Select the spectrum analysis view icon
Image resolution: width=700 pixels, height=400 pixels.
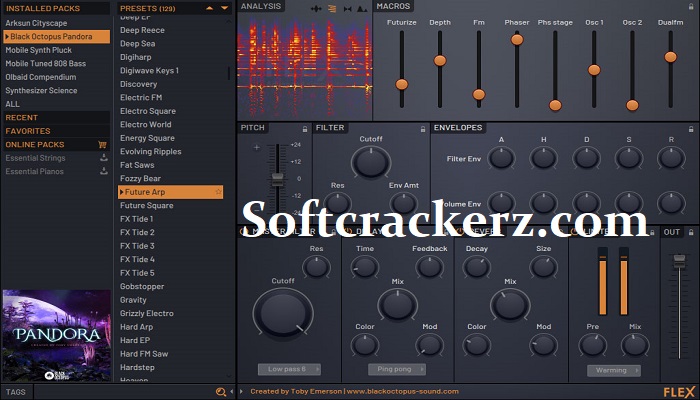click(x=362, y=8)
